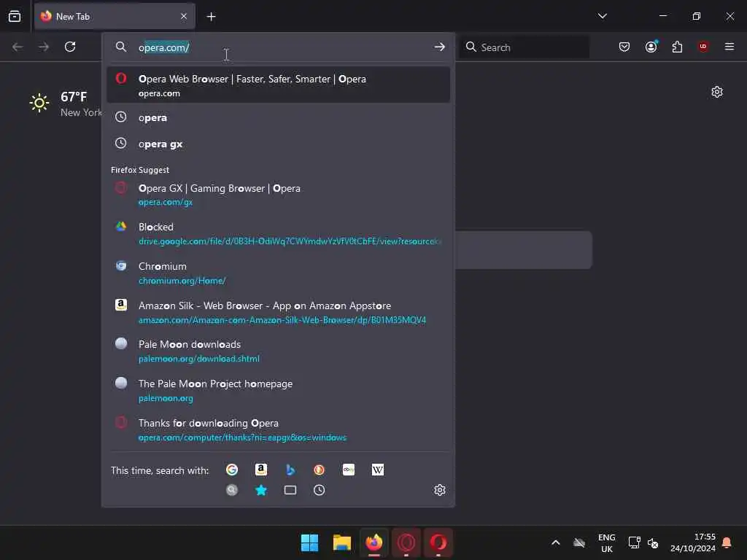This screenshot has height=560, width=747.
Task: Search open tabs with tabs icon
Action: [290, 490]
